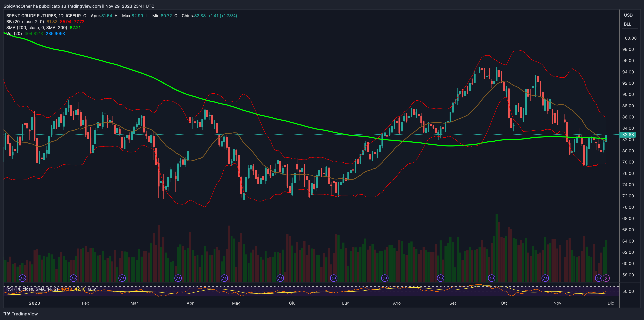Click the rollover marker just before Mar
644x320 pixels.
click(x=122, y=278)
